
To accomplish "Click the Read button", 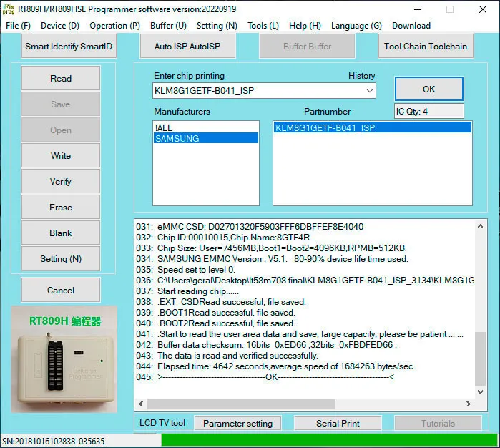I will coord(61,79).
